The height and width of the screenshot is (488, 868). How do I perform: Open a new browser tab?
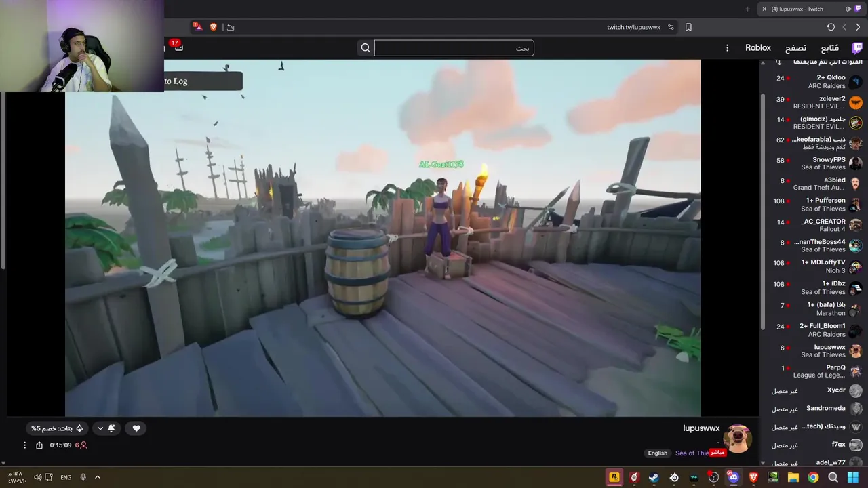tap(747, 9)
